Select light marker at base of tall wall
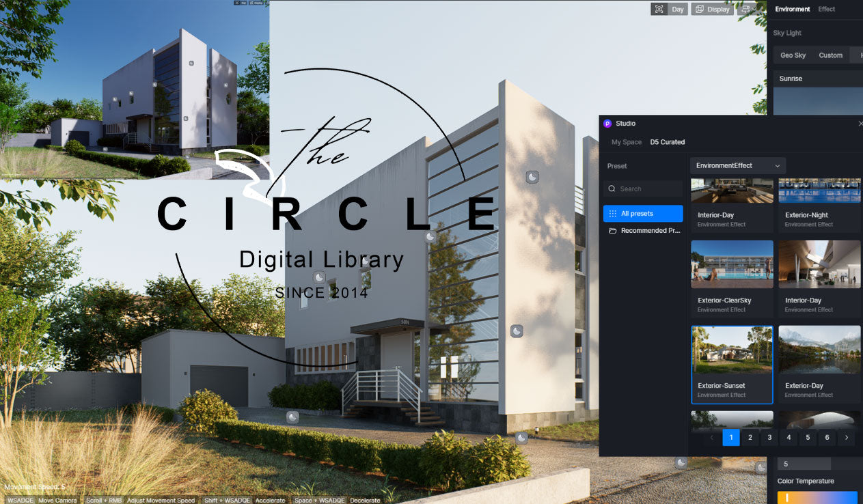 click(x=521, y=438)
